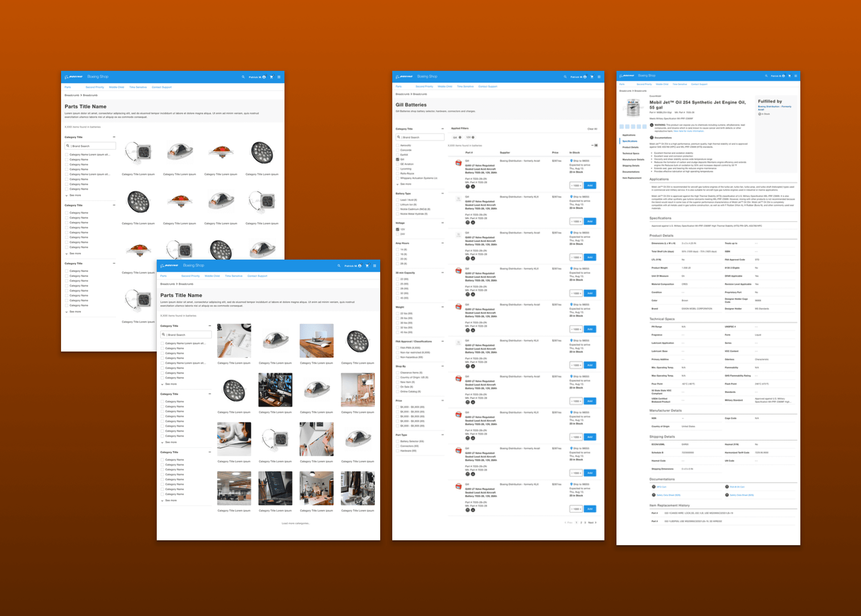
Task: Remove the 12V applied filter chip
Action: pos(473,137)
